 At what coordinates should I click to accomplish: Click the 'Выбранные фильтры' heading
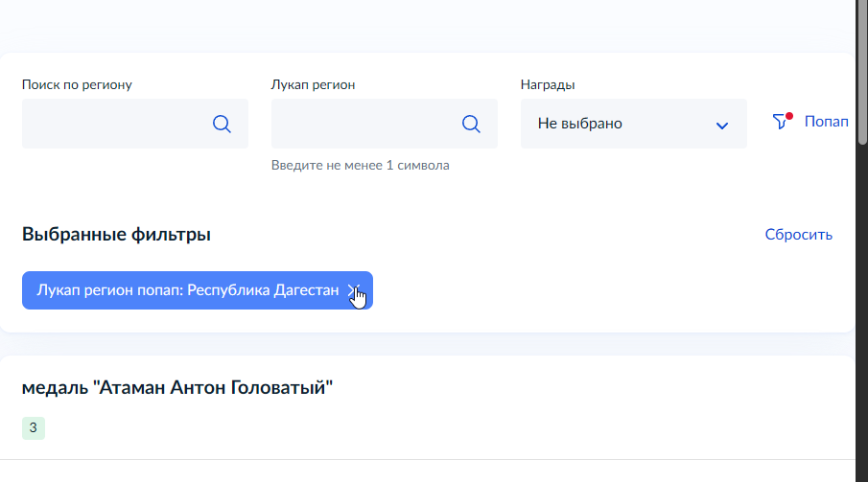point(116,234)
